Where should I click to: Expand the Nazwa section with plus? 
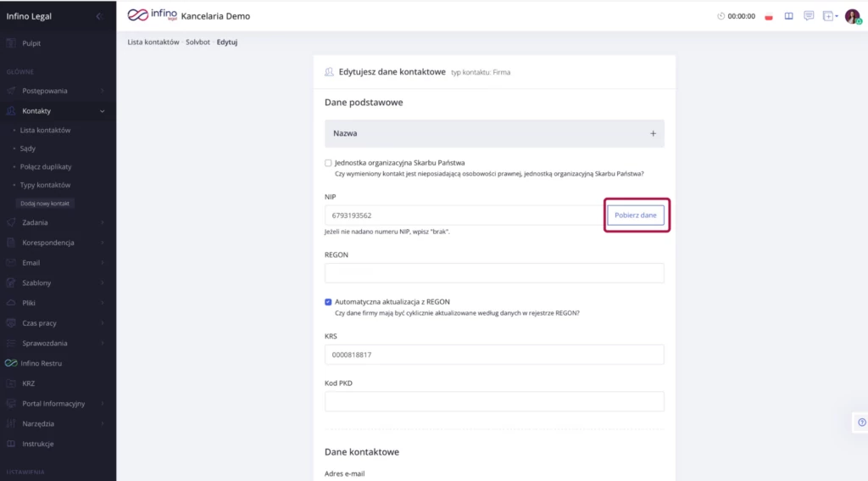[x=653, y=133]
